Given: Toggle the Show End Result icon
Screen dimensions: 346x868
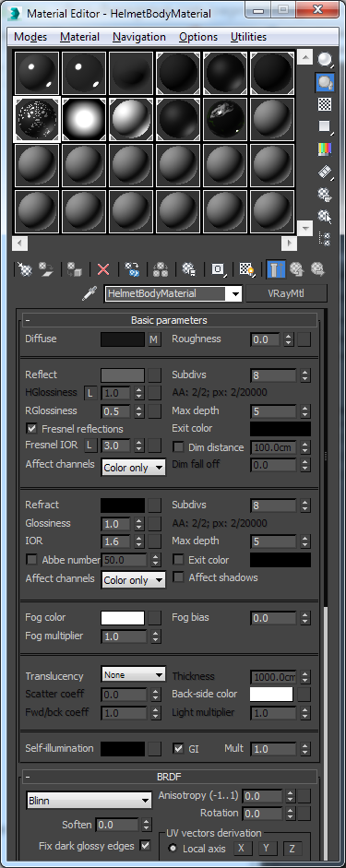Looking at the screenshot, I should [276, 269].
